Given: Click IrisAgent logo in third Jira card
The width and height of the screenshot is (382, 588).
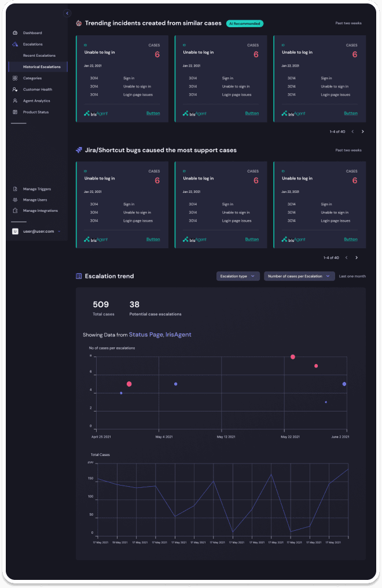Looking at the screenshot, I should click(x=293, y=239).
